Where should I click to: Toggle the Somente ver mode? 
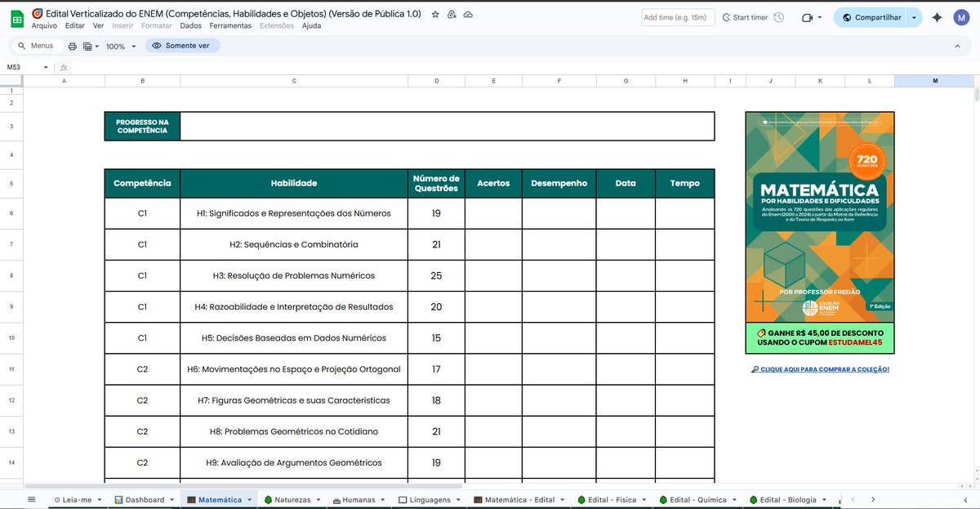(182, 46)
